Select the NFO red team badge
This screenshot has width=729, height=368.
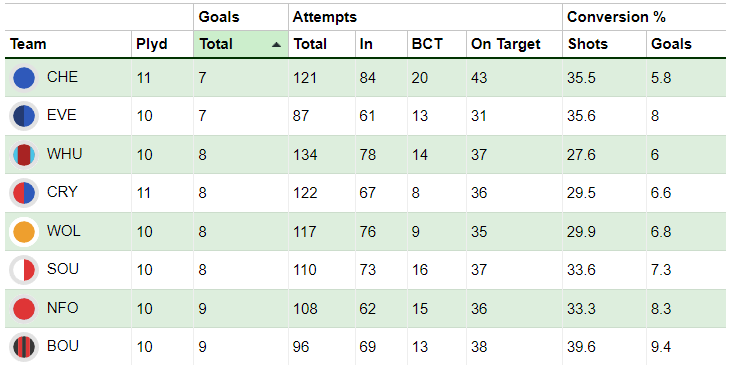tap(24, 309)
